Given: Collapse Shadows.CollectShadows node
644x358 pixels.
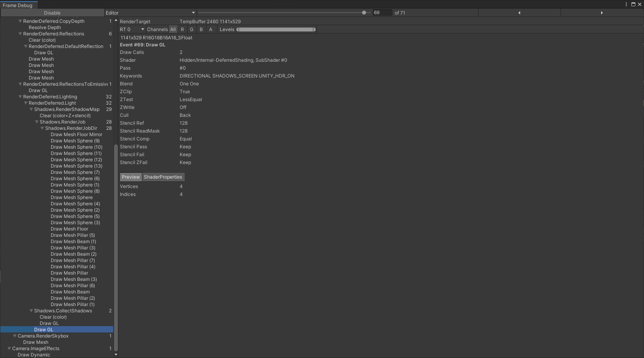Looking at the screenshot, I should [x=31, y=311].
